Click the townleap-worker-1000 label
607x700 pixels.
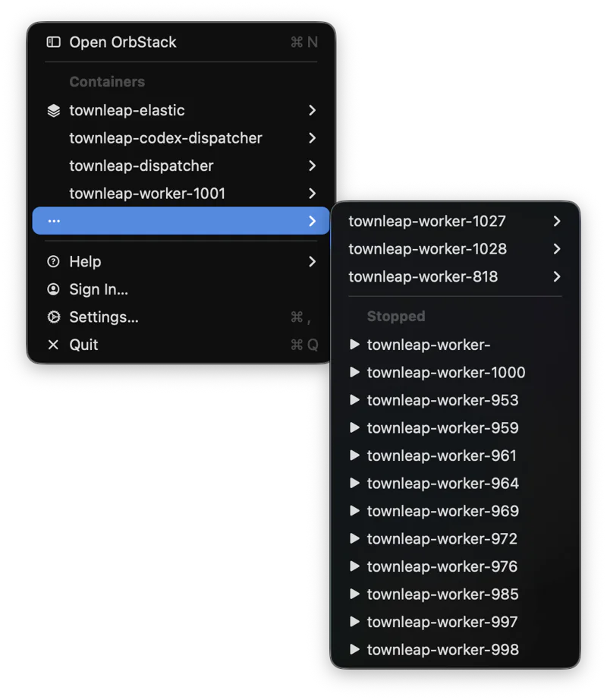click(x=446, y=372)
